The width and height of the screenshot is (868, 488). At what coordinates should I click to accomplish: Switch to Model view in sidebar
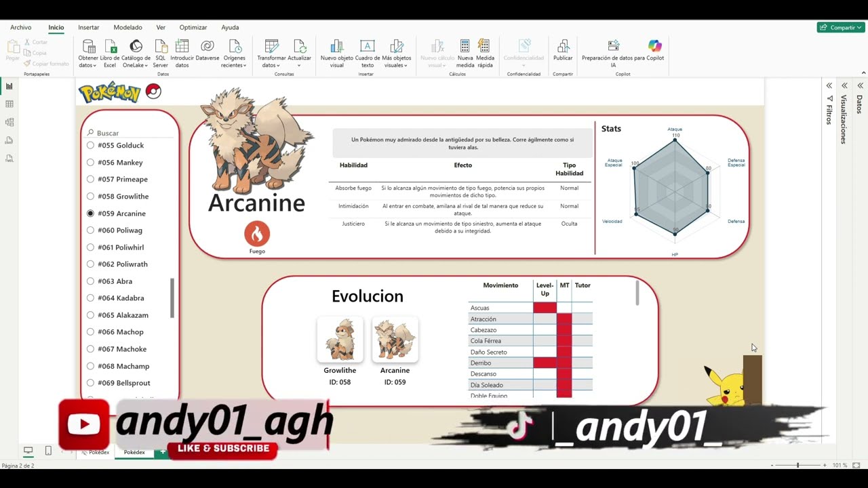9,123
